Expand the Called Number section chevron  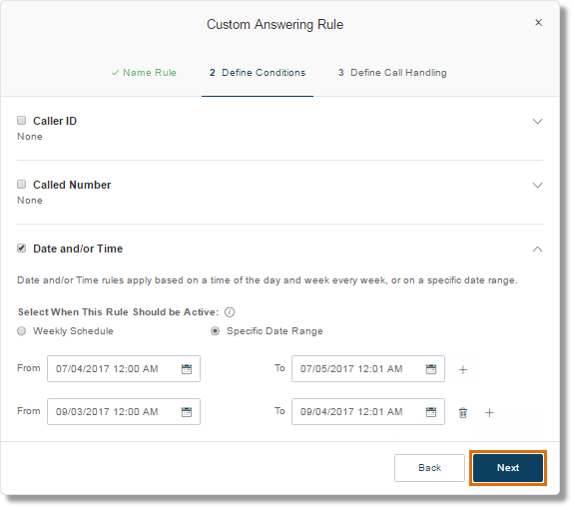(x=537, y=185)
